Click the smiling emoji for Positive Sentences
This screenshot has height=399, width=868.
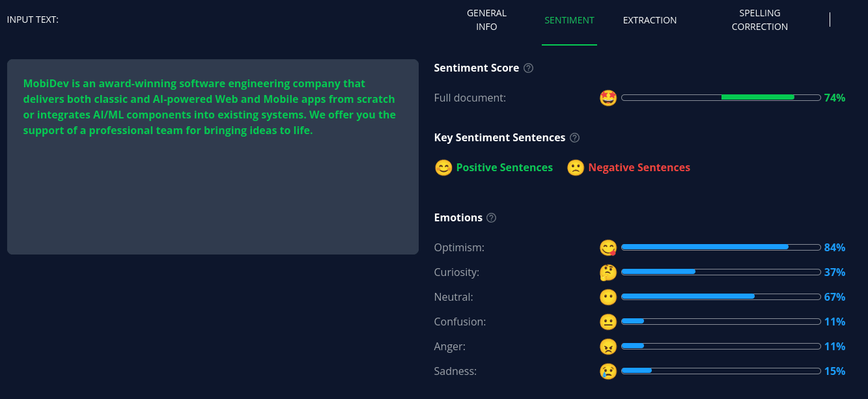pyautogui.click(x=443, y=168)
